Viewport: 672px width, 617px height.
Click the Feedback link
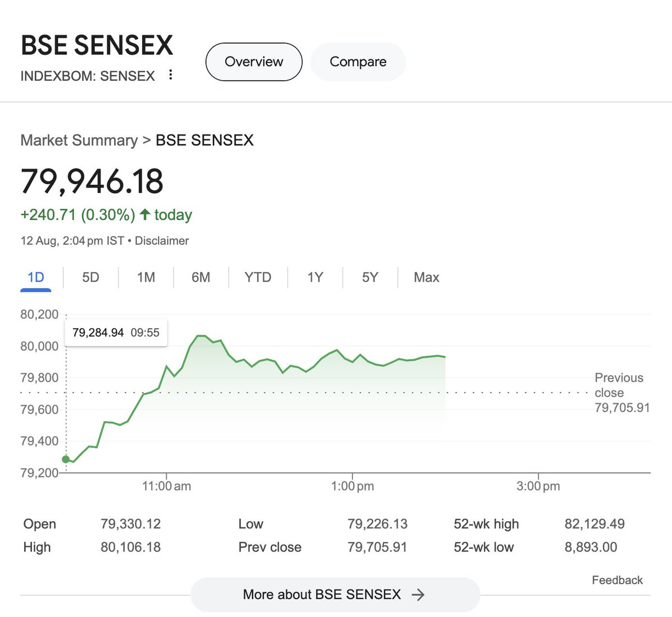617,580
